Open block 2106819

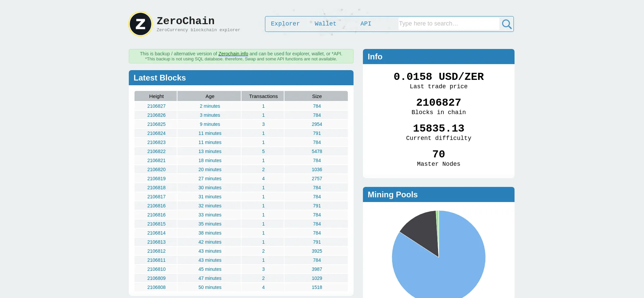coord(156,179)
